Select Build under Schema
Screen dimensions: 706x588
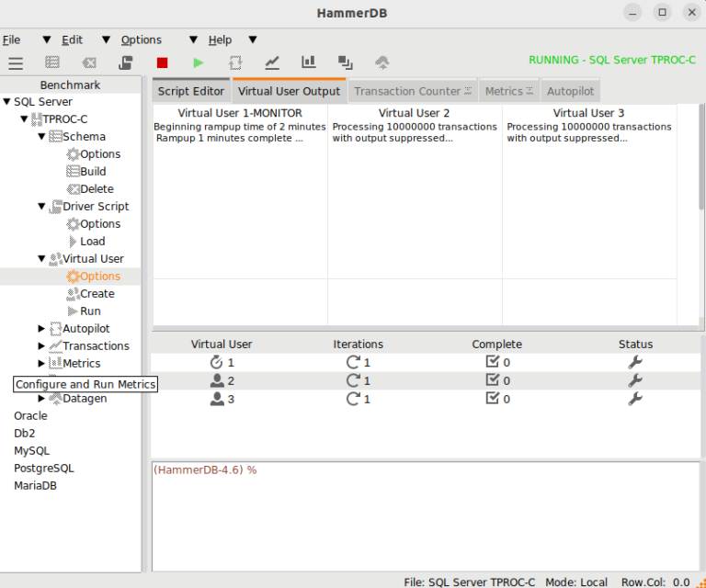point(93,172)
